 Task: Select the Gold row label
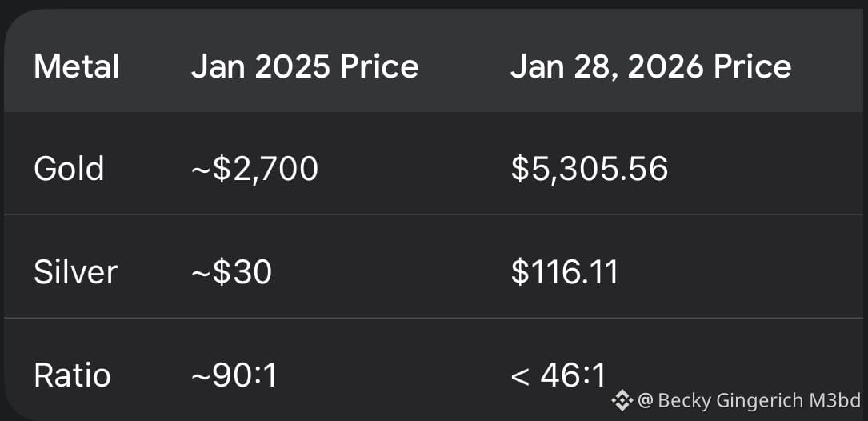[x=69, y=169]
